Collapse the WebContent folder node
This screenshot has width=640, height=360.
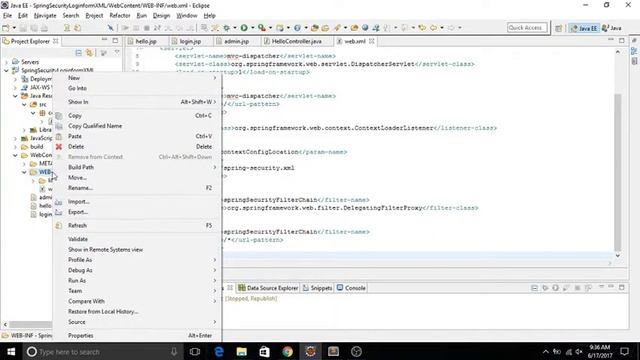click(x=15, y=155)
